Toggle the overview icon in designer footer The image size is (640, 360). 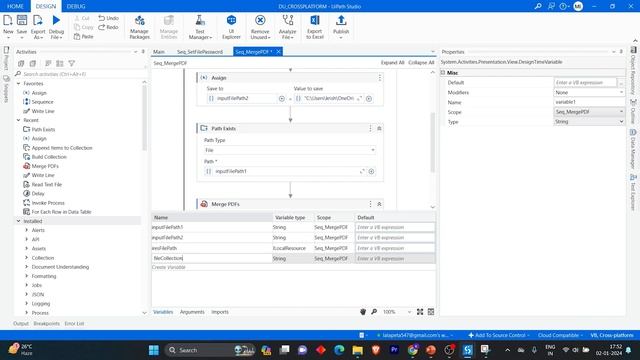click(431, 312)
